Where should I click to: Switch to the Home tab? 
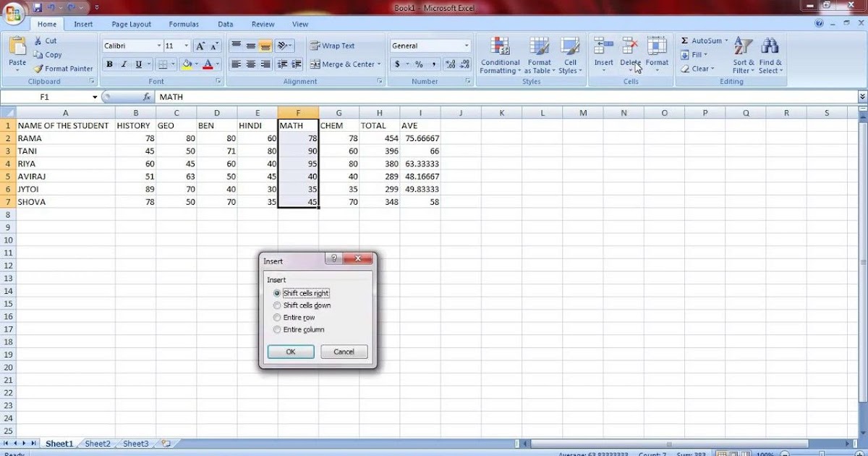point(47,24)
